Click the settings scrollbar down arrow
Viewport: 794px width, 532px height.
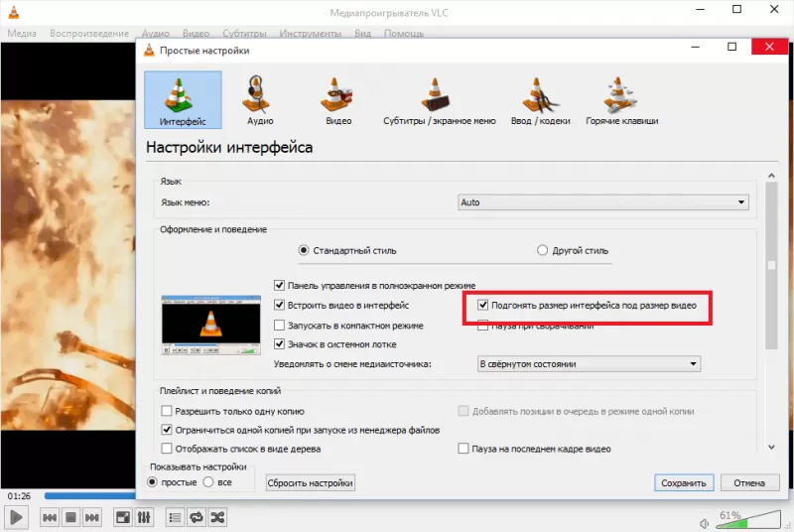(x=771, y=447)
